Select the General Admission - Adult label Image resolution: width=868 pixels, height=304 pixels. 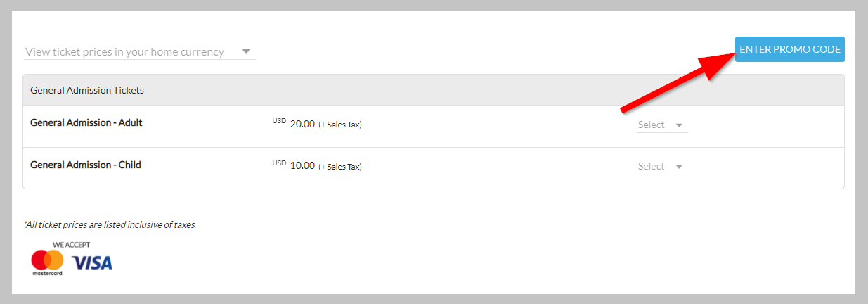pyautogui.click(x=86, y=122)
